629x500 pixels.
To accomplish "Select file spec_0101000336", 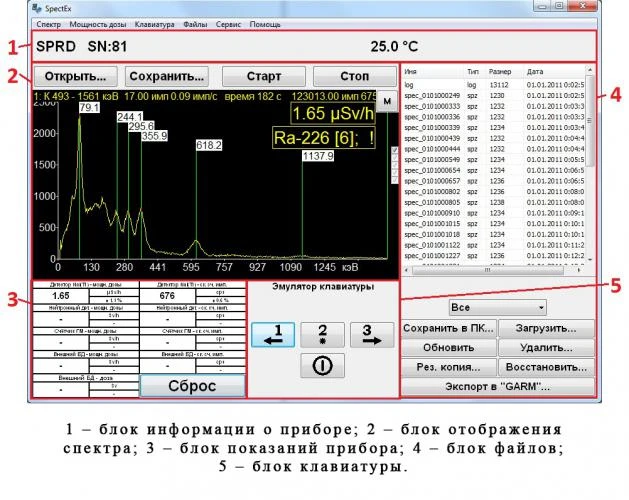I will click(x=494, y=117).
